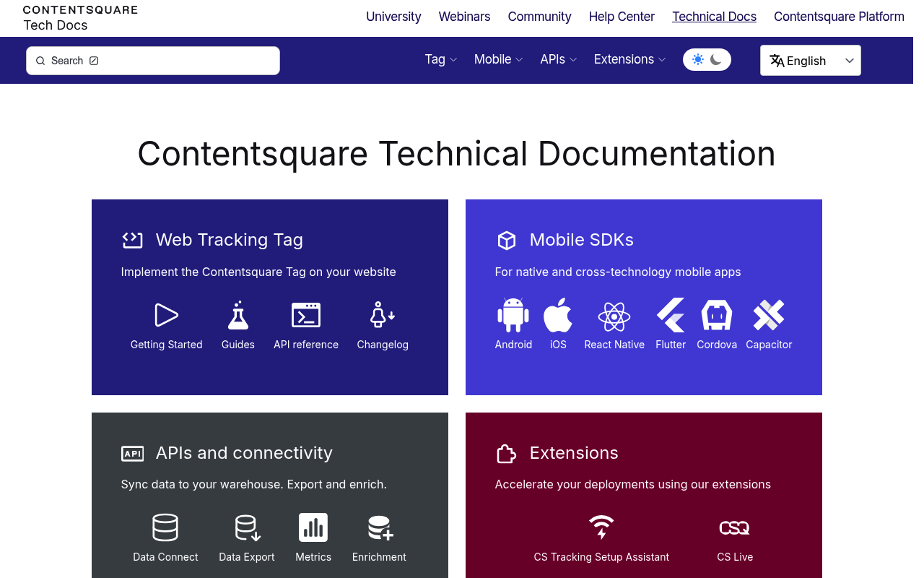The image size is (924, 578).
Task: Open the English language selector
Action: 811,61
